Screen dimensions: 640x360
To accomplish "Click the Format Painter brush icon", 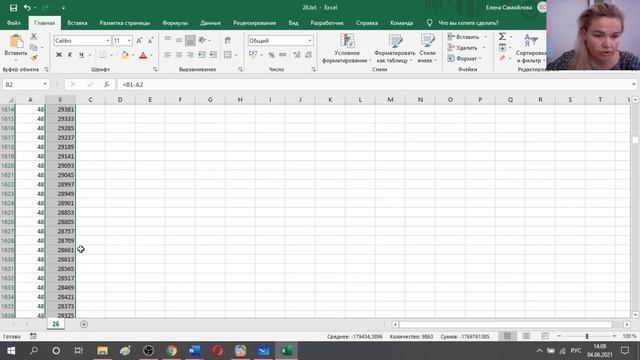I will point(34,58).
